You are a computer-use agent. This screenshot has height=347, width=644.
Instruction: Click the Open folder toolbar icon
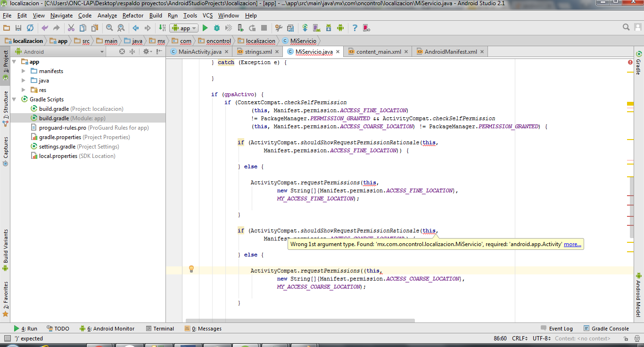point(7,28)
